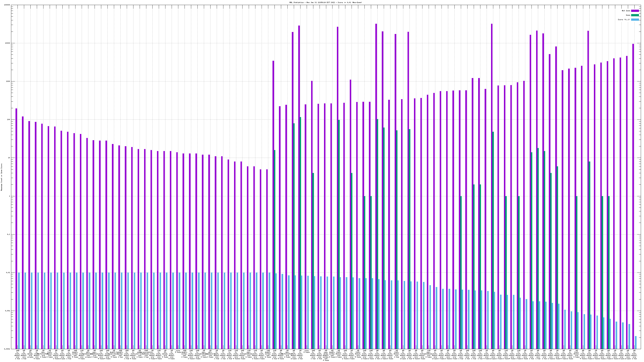644x362 pixels.
Task: Click the green Spam legend swatch
Action: pos(635,15)
